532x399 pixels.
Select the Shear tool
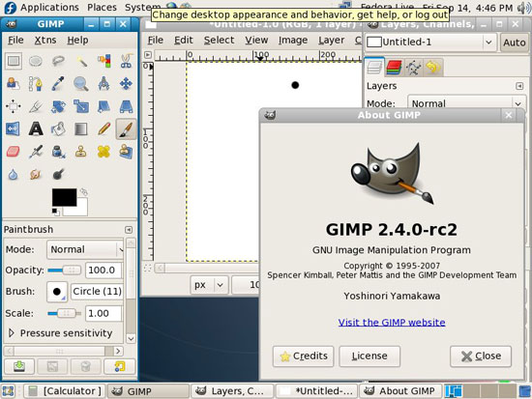click(x=103, y=106)
